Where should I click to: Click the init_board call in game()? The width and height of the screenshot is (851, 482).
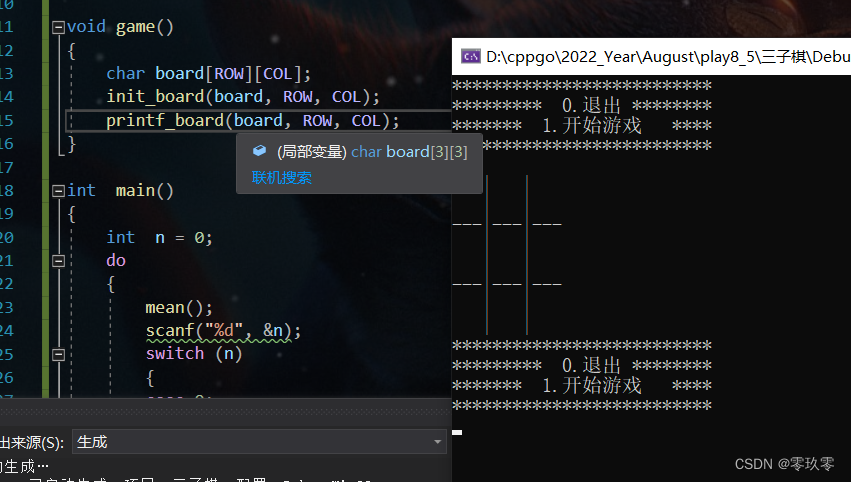click(243, 97)
